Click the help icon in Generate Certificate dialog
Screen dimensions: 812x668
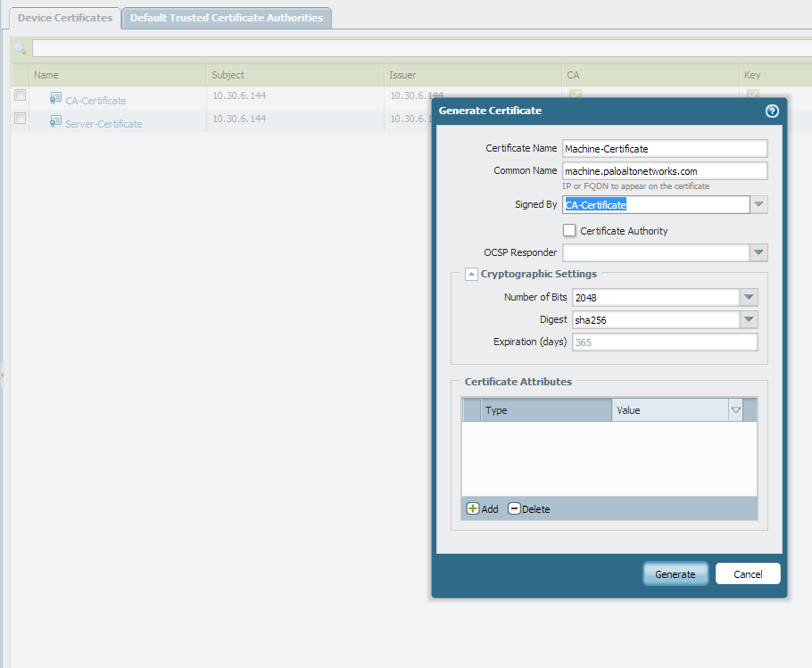coord(772,111)
